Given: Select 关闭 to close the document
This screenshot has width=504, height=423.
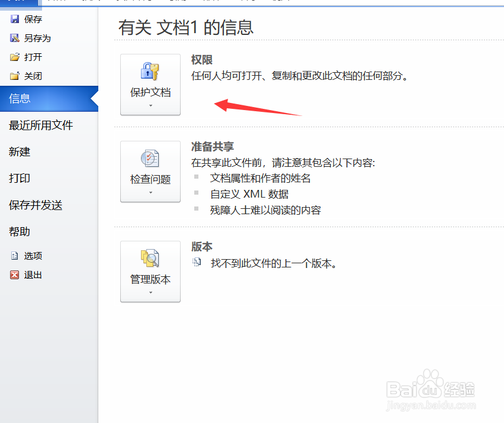Looking at the screenshot, I should pos(15,76).
